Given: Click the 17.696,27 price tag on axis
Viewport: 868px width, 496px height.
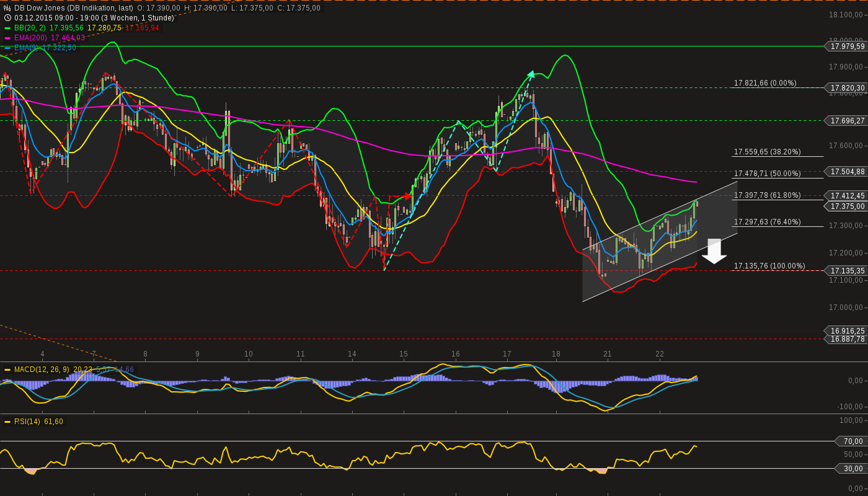Looking at the screenshot, I should pyautogui.click(x=846, y=121).
